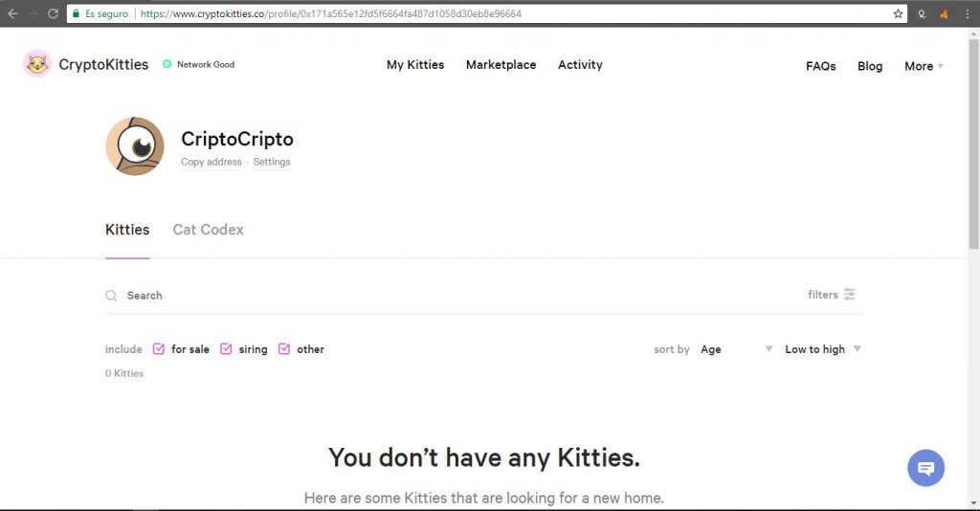The height and width of the screenshot is (511, 980).
Task: Toggle the 'siring' checkbox
Action: tap(226, 349)
